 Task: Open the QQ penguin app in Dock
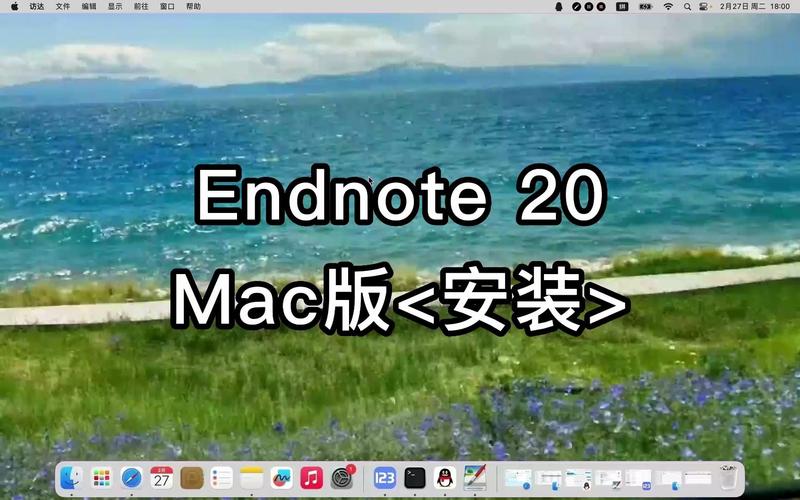point(445,478)
